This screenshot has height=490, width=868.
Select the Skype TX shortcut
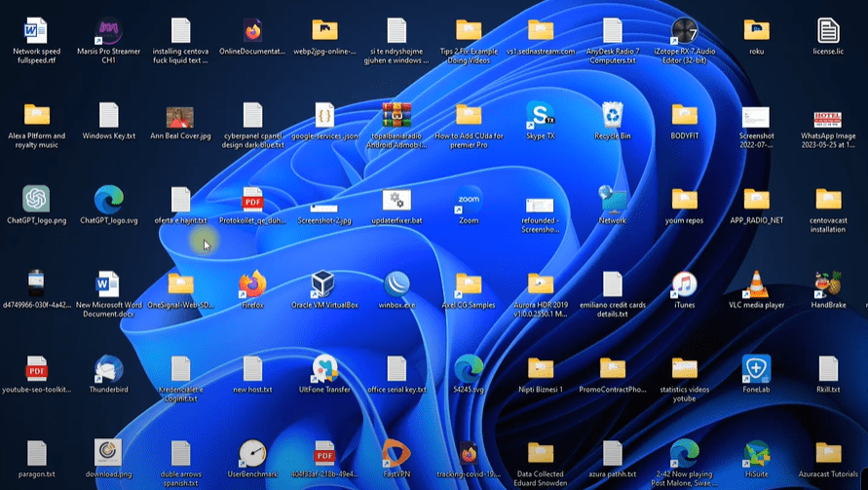(540, 116)
